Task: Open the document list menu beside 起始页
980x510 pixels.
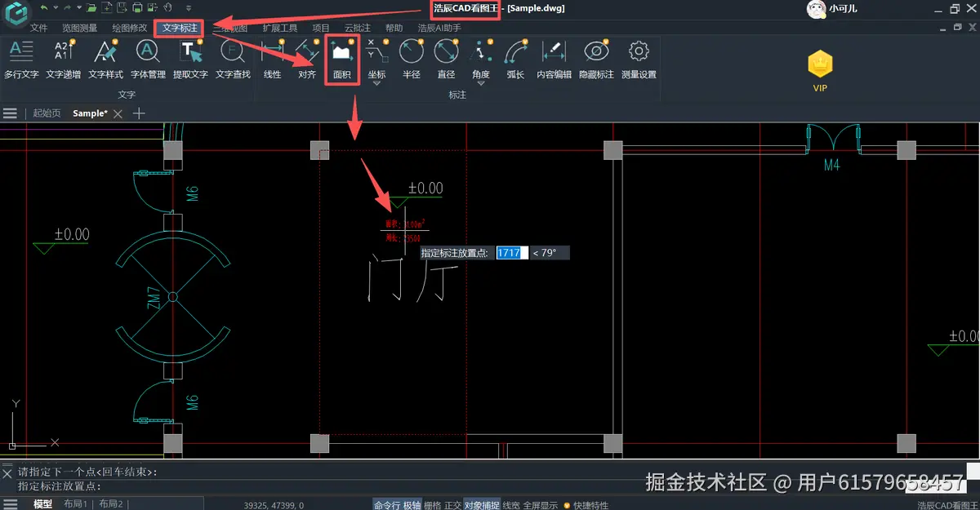Action: (10, 113)
